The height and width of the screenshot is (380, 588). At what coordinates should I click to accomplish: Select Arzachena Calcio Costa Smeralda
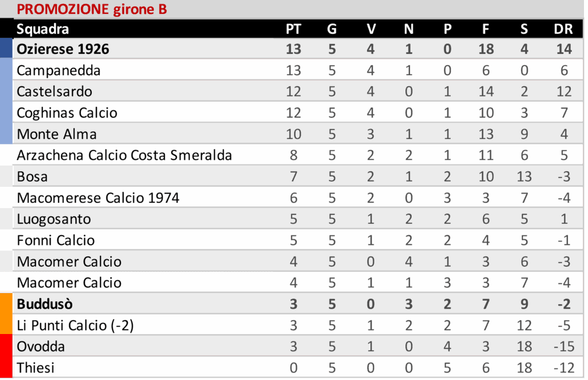coord(124,155)
